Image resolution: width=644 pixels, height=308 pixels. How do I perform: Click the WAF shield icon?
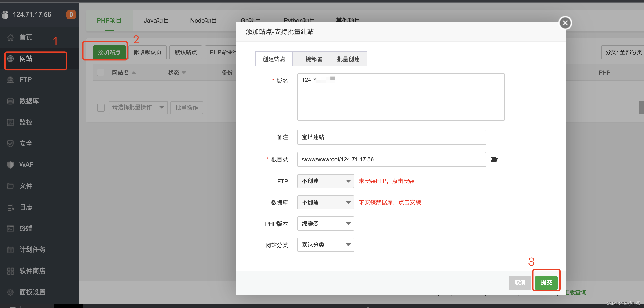tap(11, 165)
